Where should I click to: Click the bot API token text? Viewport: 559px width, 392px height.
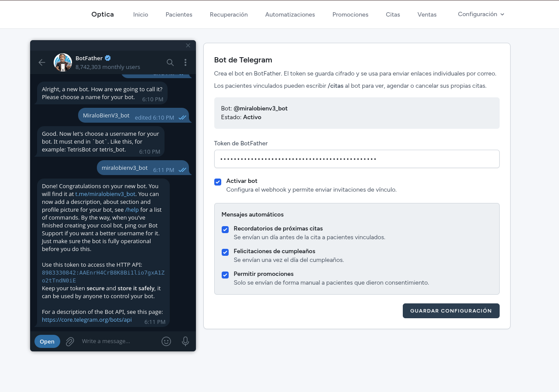(x=103, y=276)
